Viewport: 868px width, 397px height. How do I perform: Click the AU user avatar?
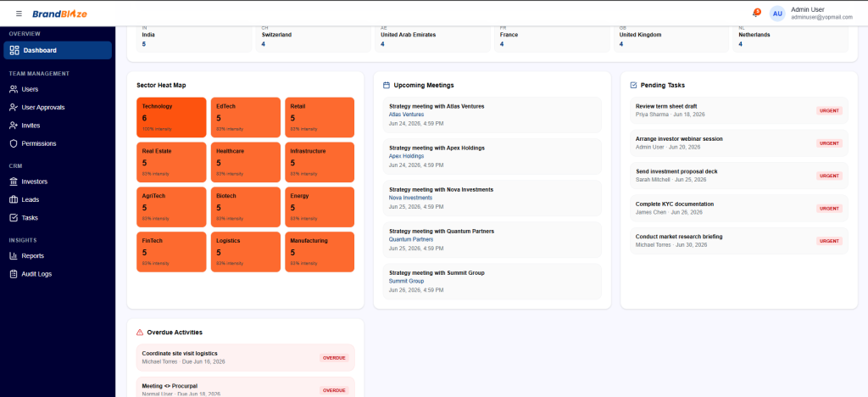tap(777, 14)
